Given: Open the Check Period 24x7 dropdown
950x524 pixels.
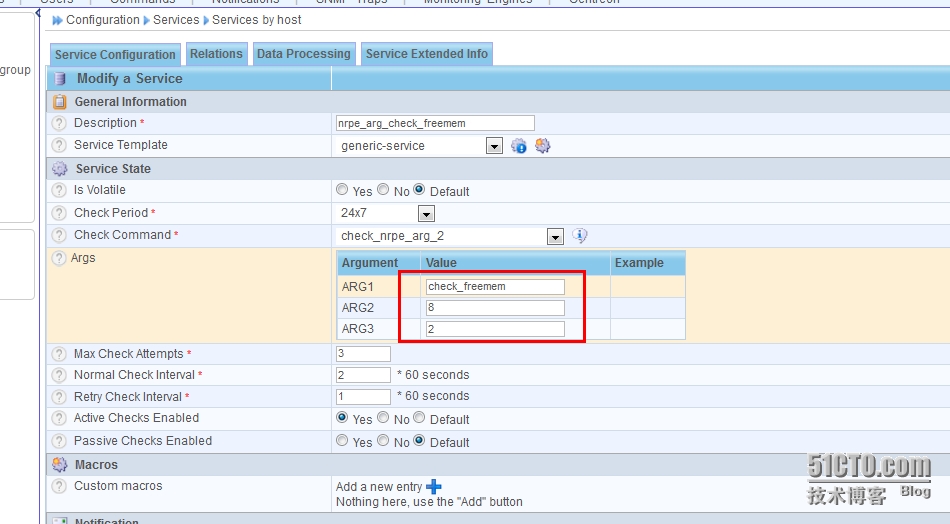Looking at the screenshot, I should pyautogui.click(x=386, y=213).
